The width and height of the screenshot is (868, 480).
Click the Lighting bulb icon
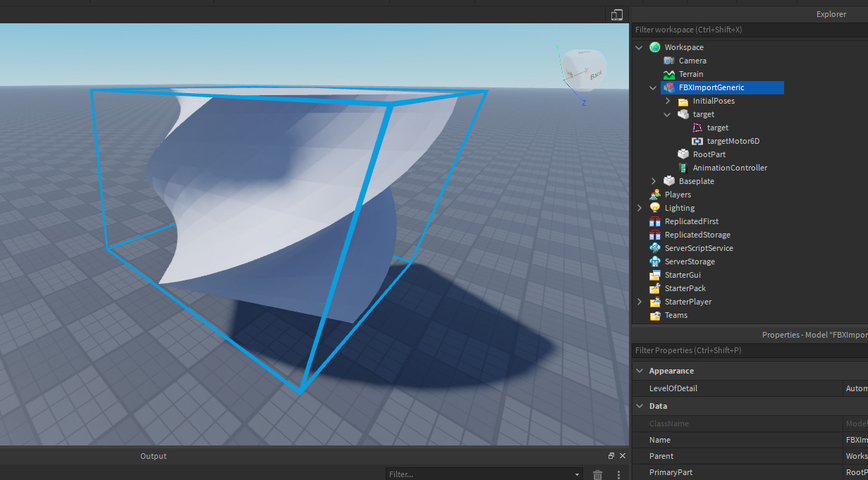[x=655, y=208]
